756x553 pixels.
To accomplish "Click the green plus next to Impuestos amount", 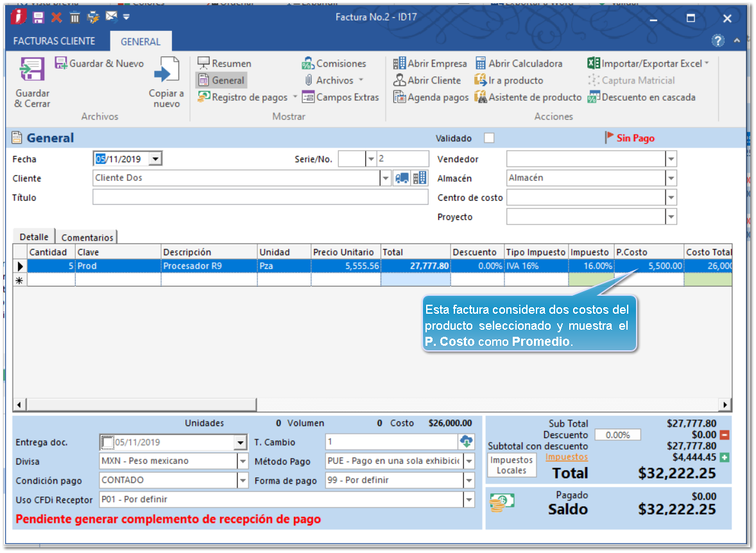I will 725,457.
